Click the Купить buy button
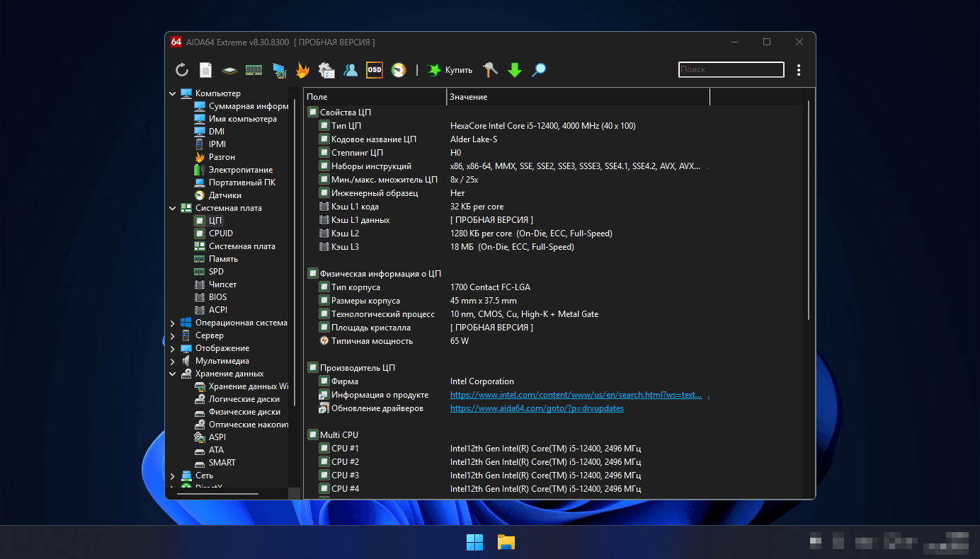The width and height of the screenshot is (980, 559). pos(449,69)
